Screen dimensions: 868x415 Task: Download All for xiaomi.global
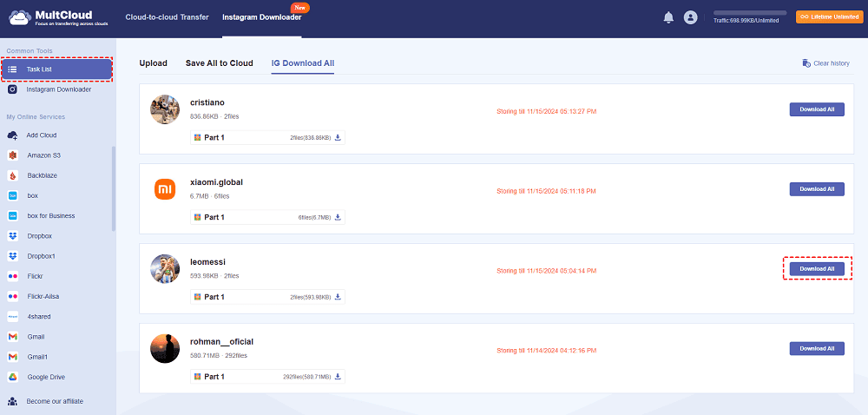coord(817,189)
